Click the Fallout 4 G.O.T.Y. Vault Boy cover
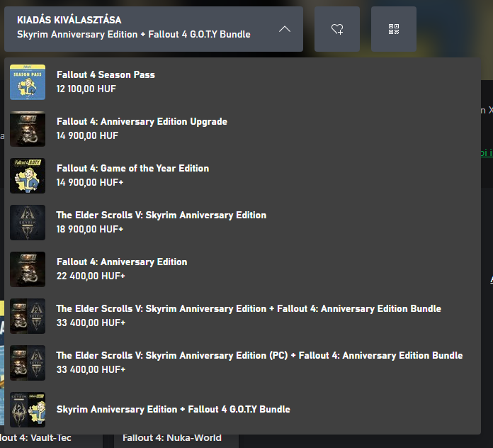The image size is (493, 448). [x=28, y=176]
